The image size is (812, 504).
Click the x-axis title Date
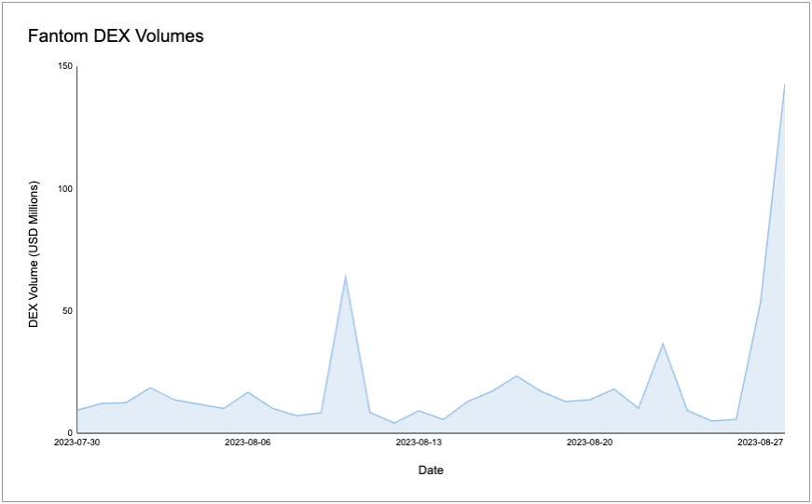point(431,470)
